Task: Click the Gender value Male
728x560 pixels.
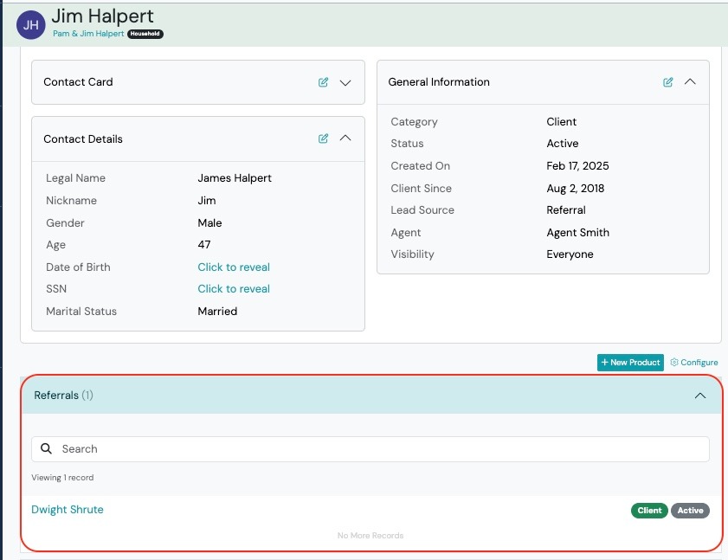Action: (x=209, y=223)
